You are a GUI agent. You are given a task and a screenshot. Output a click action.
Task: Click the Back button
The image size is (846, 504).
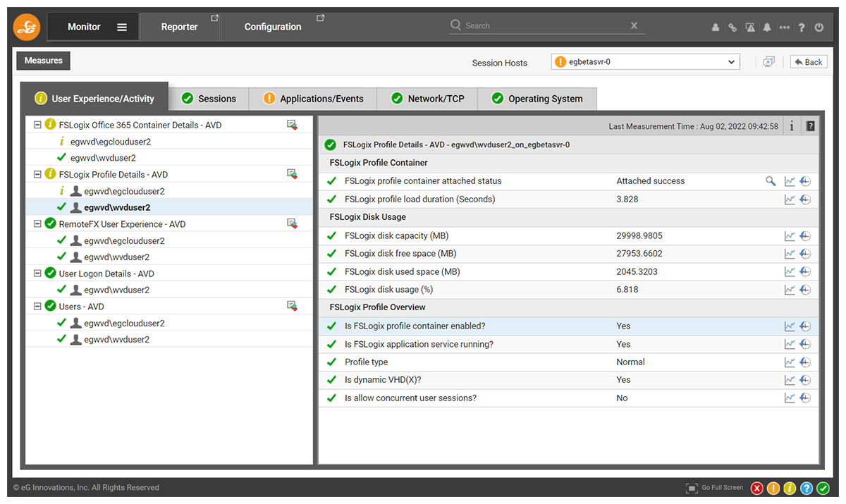pos(809,62)
